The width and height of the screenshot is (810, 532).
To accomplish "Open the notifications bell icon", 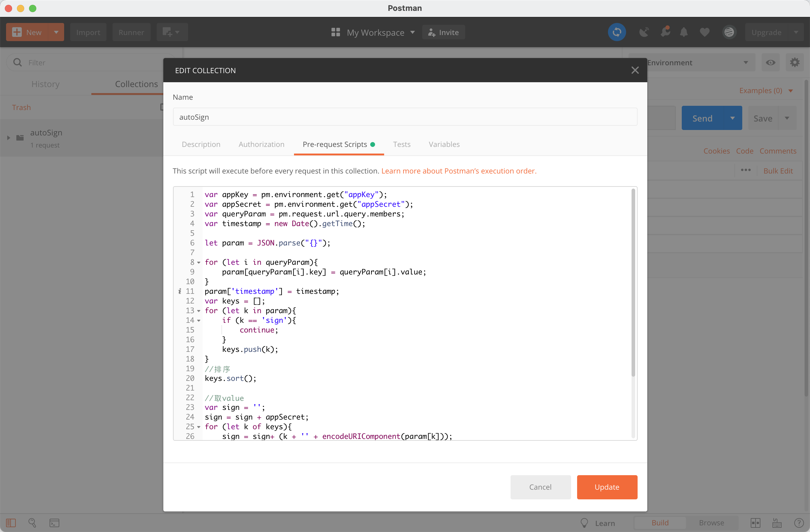I will tap(684, 32).
